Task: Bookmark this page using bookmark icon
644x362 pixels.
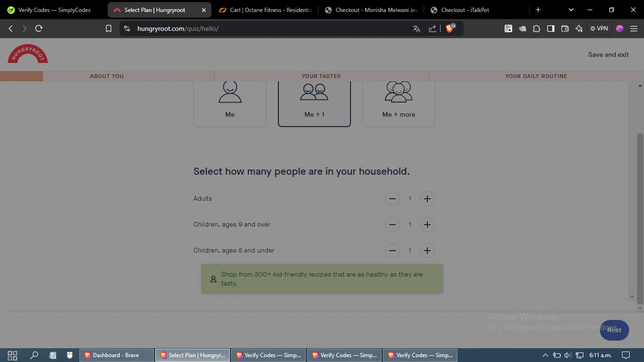Action: [109, 29]
